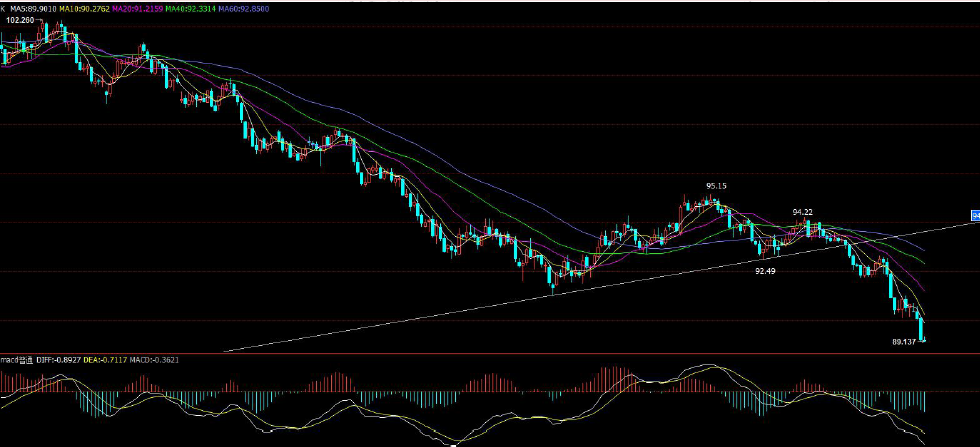Click the last cyan candlestick near 89.137
Screen dimensions: 980x447
click(x=921, y=328)
